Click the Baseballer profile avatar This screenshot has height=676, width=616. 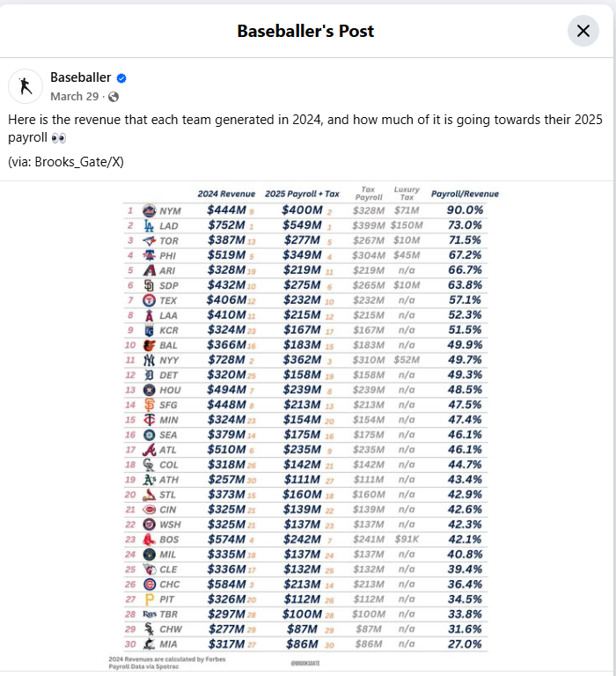pos(26,85)
